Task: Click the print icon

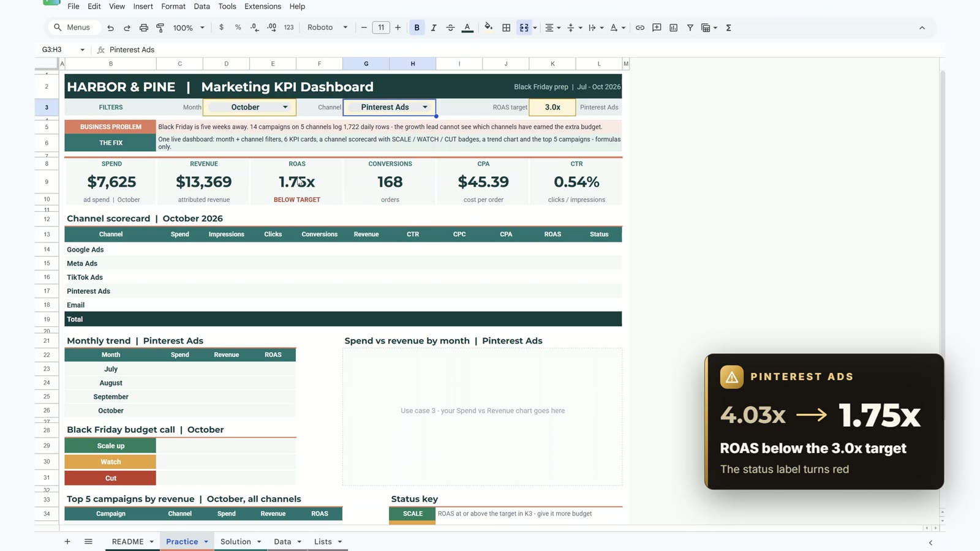Action: click(x=143, y=28)
